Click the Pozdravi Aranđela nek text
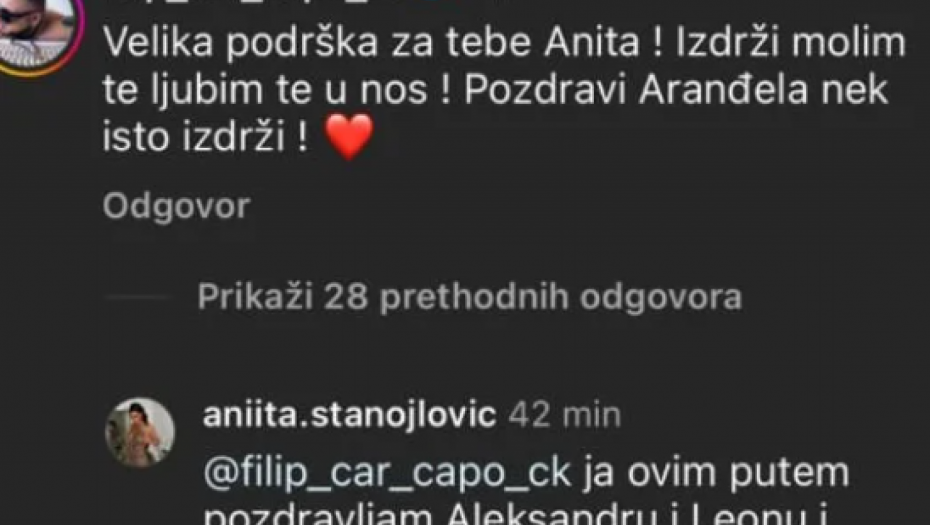 point(676,90)
